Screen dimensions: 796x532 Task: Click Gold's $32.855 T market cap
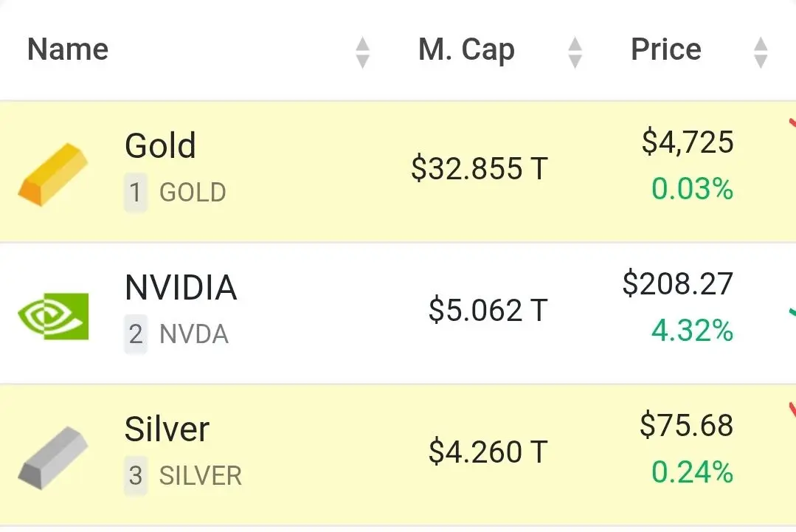pyautogui.click(x=479, y=168)
